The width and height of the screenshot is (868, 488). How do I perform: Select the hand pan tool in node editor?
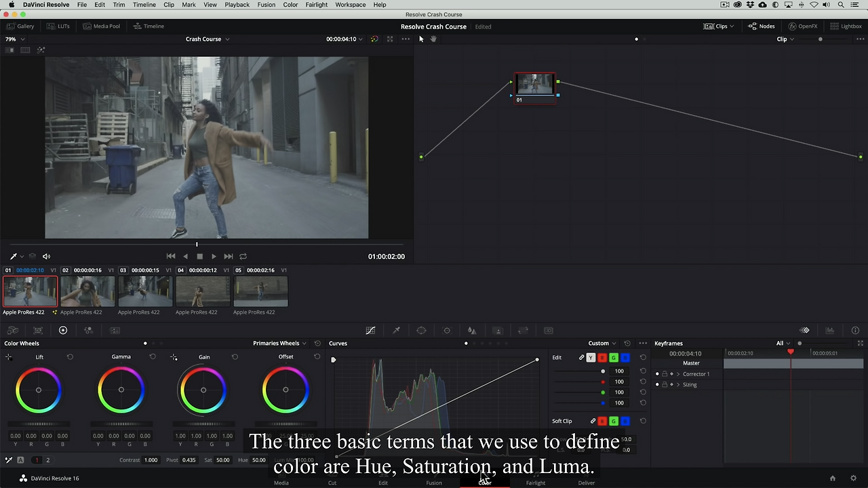pyautogui.click(x=433, y=39)
